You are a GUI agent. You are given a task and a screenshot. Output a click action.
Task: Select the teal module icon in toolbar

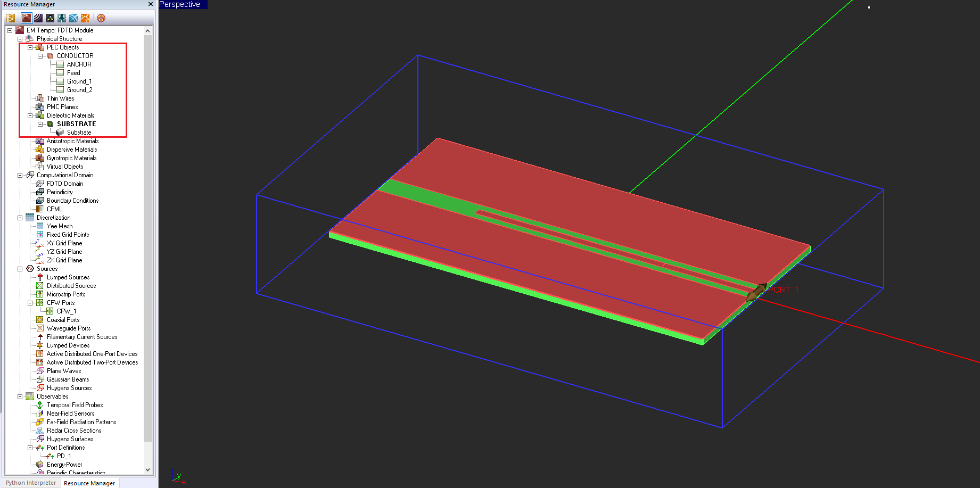pos(62,18)
